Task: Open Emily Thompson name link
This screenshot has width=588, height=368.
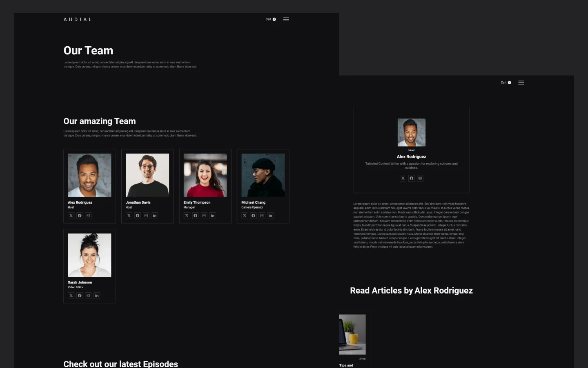Action: (x=197, y=202)
